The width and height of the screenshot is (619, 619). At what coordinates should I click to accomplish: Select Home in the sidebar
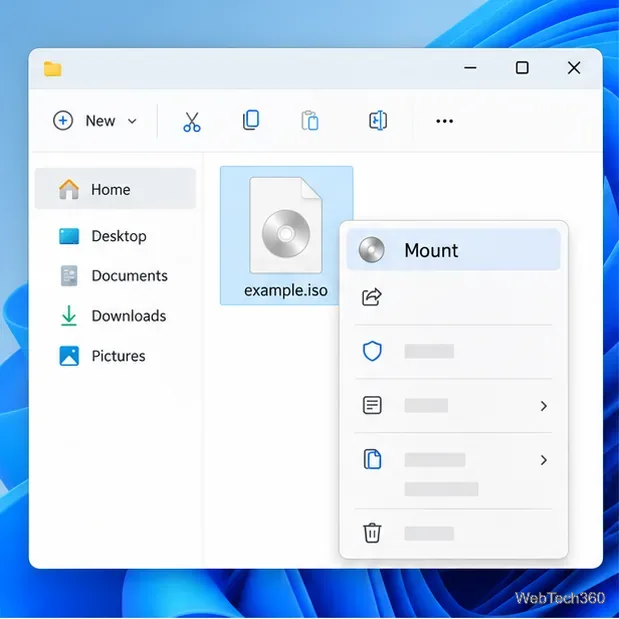click(x=115, y=189)
